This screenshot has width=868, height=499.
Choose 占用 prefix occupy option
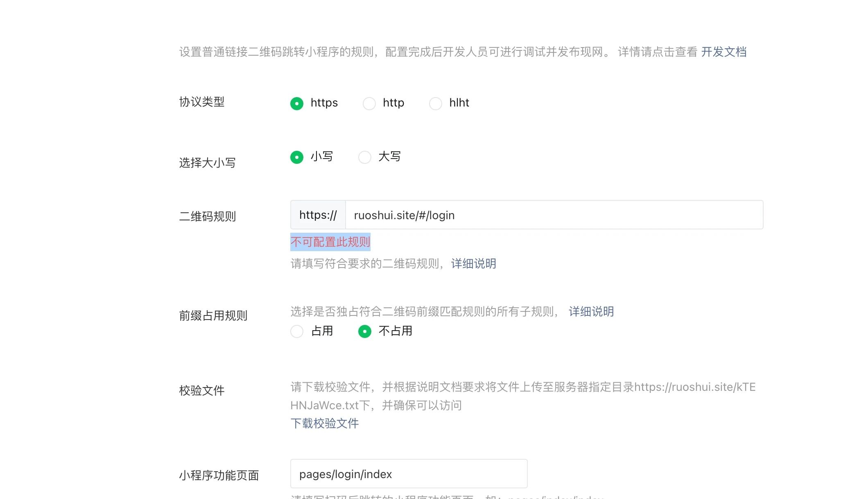pos(297,331)
